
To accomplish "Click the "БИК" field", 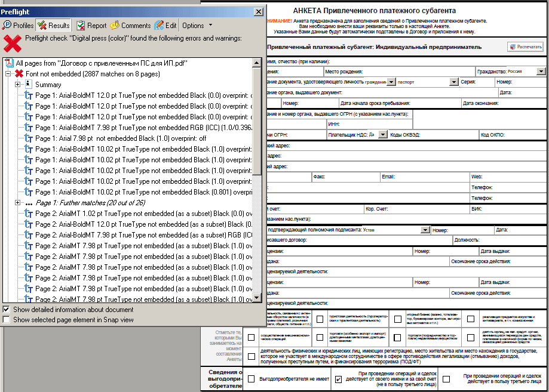I will (x=508, y=209).
